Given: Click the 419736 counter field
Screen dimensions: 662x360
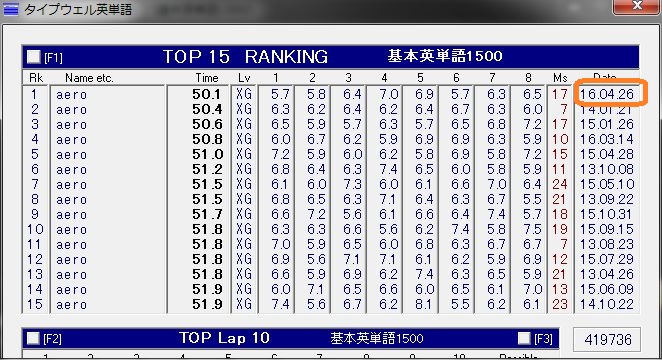Looking at the screenshot, I should point(607,340).
